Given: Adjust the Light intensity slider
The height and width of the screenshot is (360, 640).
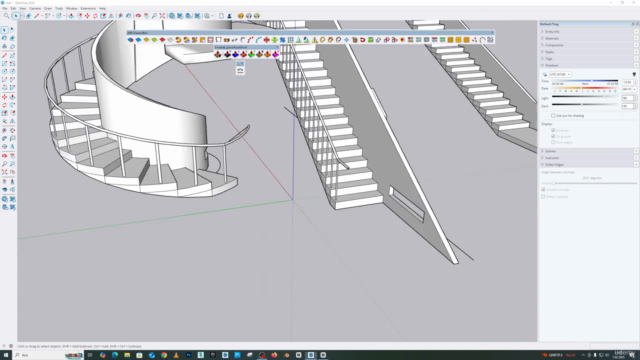Looking at the screenshot, I should pyautogui.click(x=585, y=97).
